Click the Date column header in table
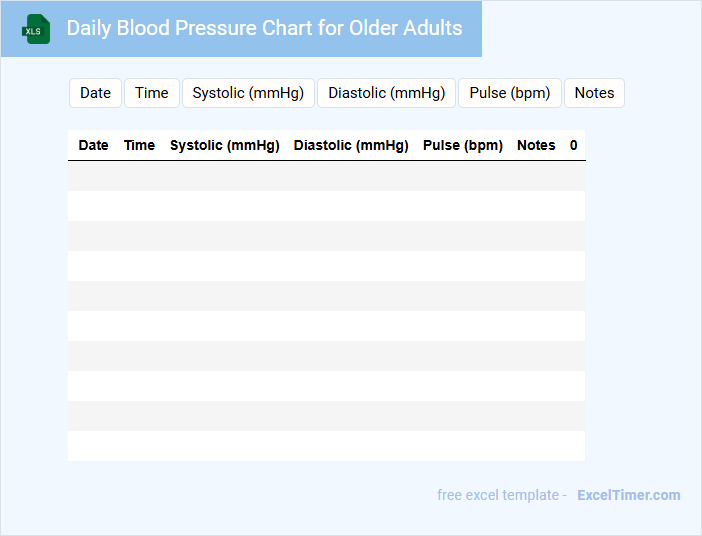Screen dimensions: 702x536 click(x=93, y=145)
